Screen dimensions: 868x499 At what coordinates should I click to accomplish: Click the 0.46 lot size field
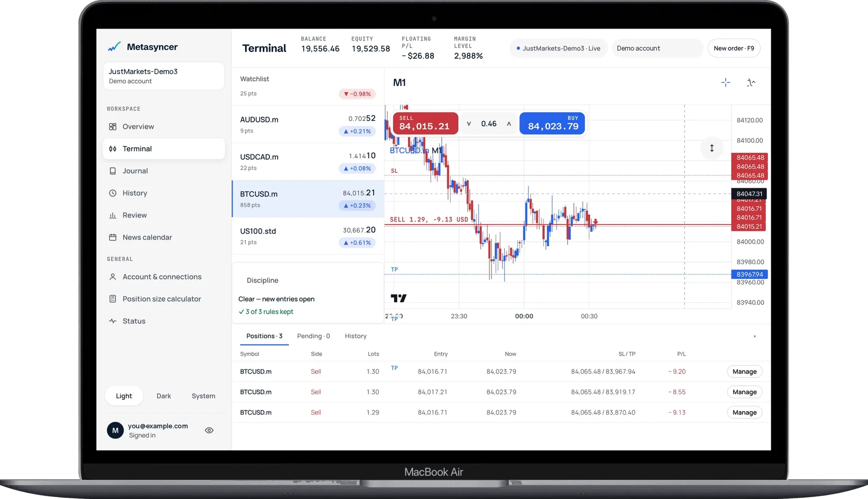(488, 124)
